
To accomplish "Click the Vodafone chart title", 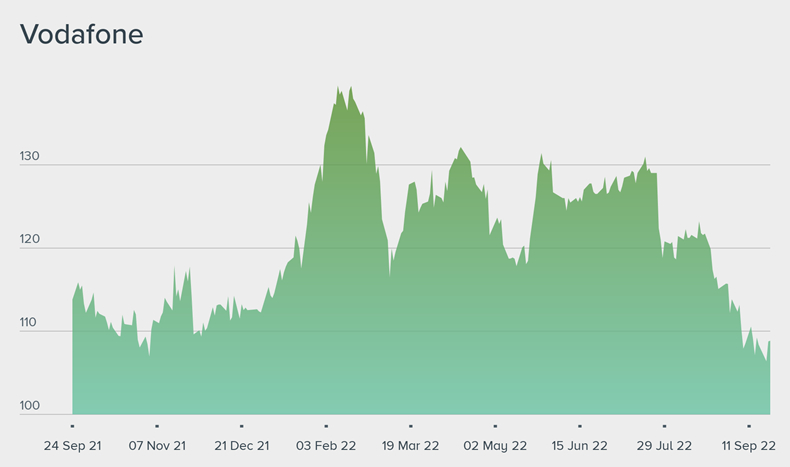I will pos(82,34).
